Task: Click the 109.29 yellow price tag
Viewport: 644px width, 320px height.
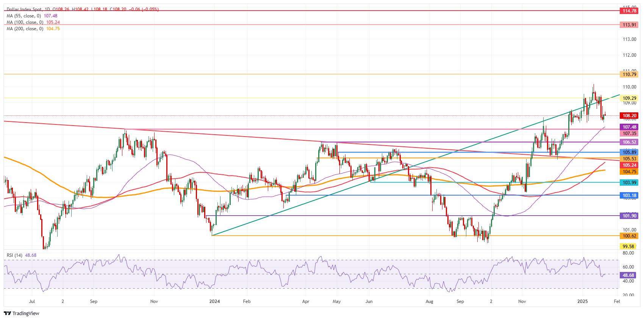Action: coord(629,98)
